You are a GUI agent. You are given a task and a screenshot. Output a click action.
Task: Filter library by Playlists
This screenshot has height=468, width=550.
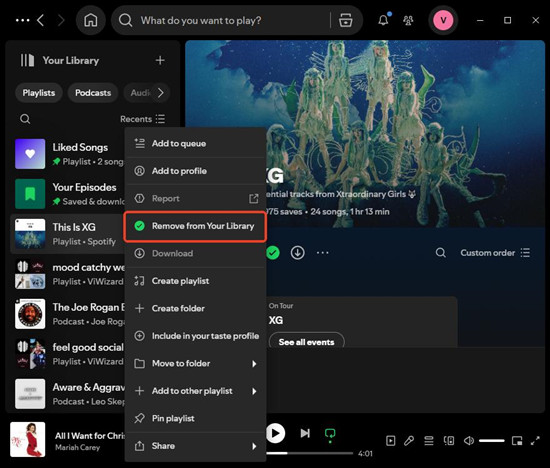tap(39, 93)
